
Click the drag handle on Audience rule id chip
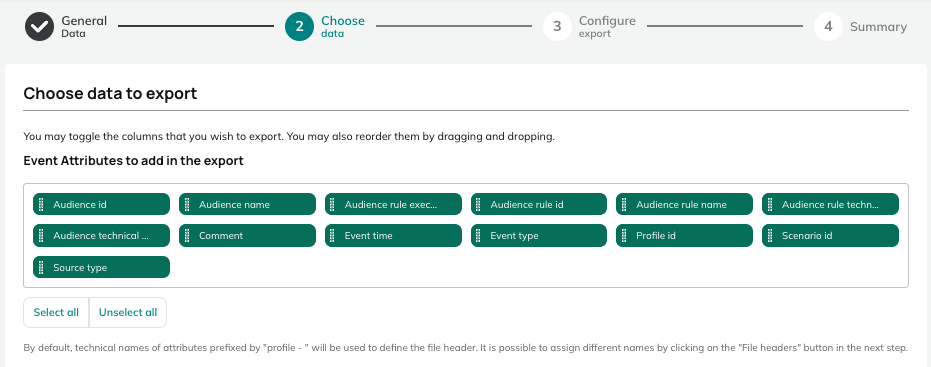[x=479, y=204]
